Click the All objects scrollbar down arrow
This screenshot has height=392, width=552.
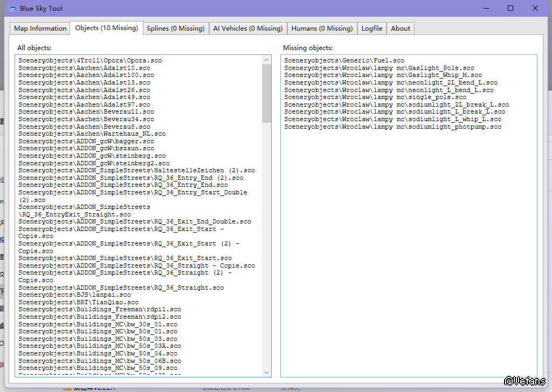[267, 372]
